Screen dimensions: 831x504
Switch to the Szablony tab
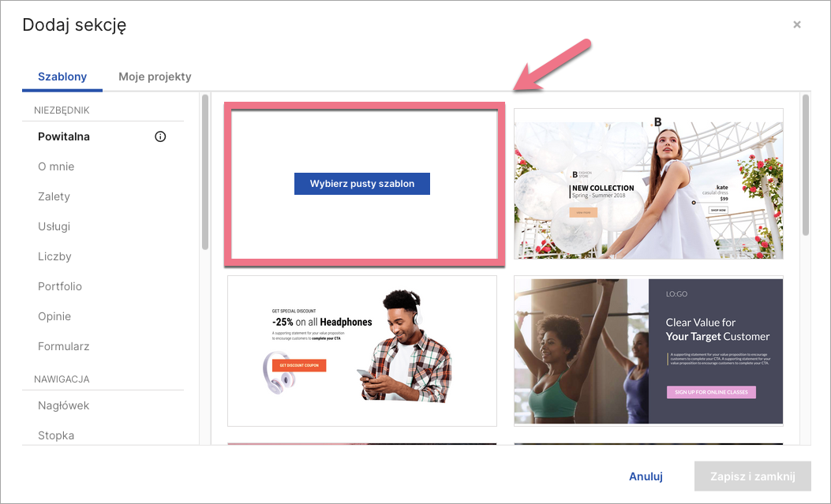click(x=62, y=77)
